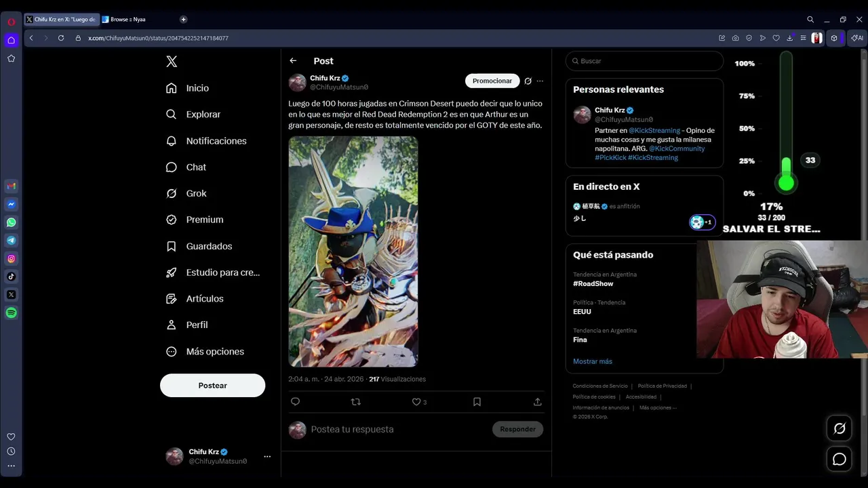
Task: Click the Promocionar button
Action: (492, 81)
